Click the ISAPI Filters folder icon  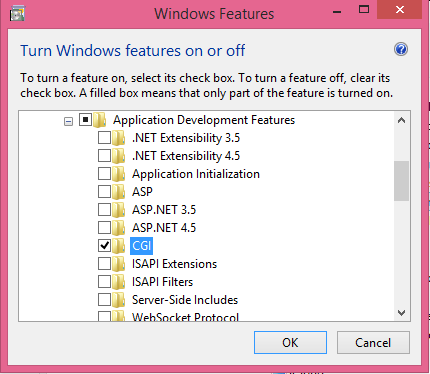click(x=118, y=282)
